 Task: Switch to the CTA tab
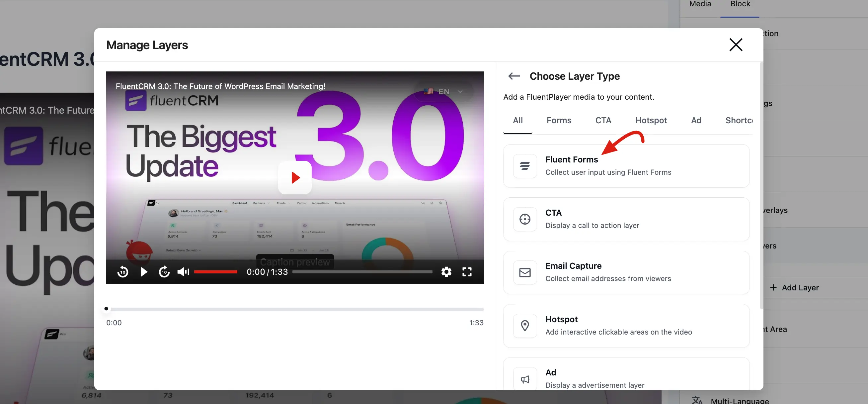(x=603, y=120)
